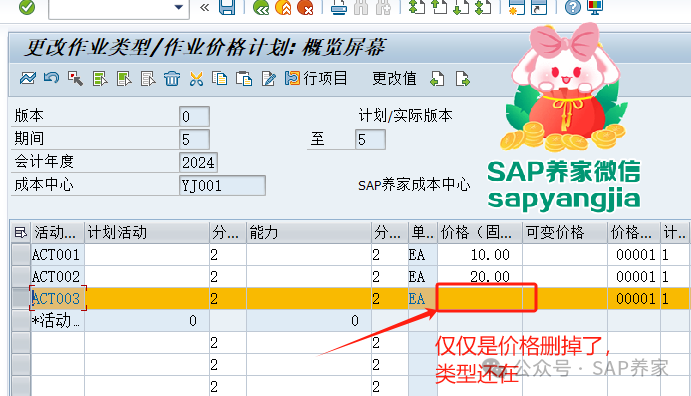Click the 20.00 fixed price cell
Viewport: 691px width, 396px height.
[x=480, y=277]
